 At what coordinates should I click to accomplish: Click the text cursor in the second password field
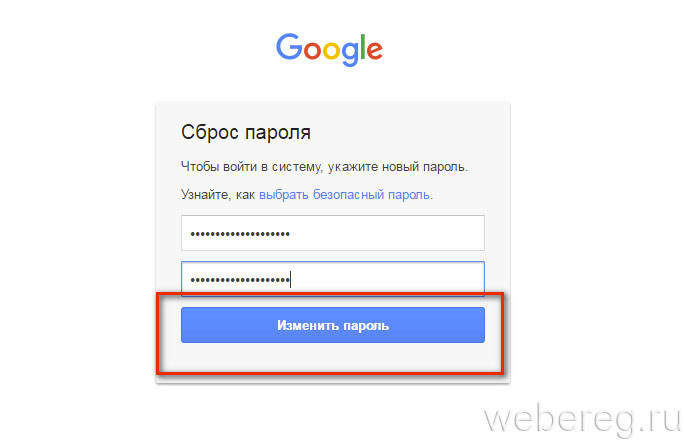point(291,279)
